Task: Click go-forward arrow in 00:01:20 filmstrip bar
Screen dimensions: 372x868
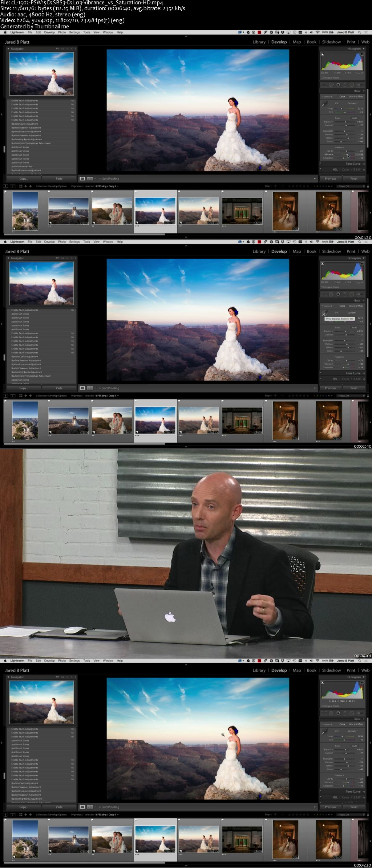Action: 30,186
